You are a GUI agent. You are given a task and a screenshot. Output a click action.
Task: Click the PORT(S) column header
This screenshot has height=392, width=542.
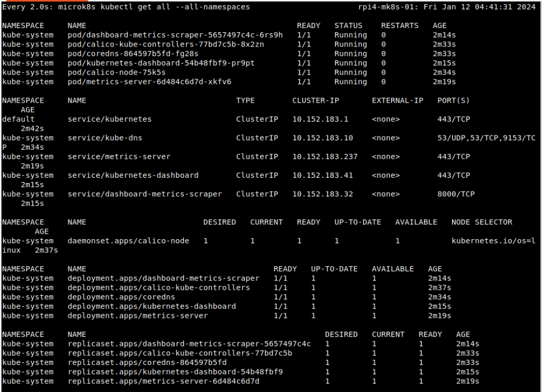[x=454, y=101]
